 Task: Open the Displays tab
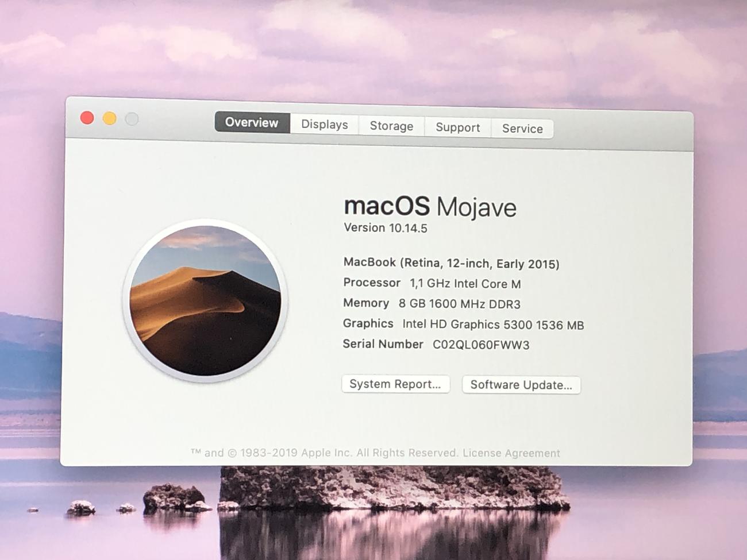pos(324,125)
